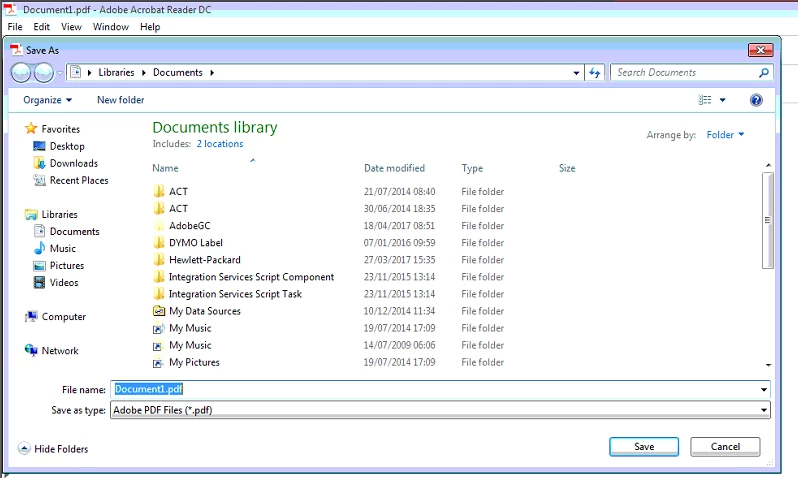The width and height of the screenshot is (798, 478).
Task: Click the file list vertical scrollbar thumb
Action: click(767, 220)
